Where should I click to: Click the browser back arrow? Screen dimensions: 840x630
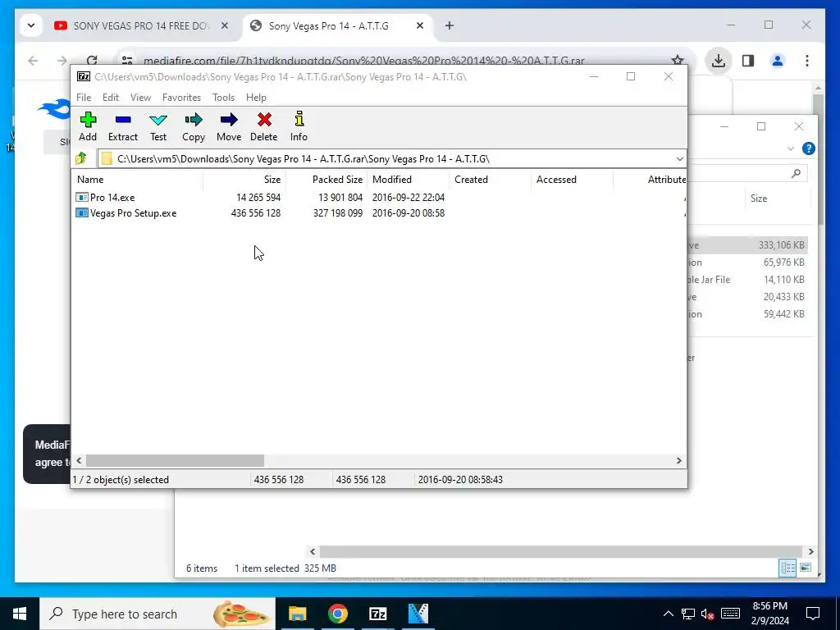33,61
